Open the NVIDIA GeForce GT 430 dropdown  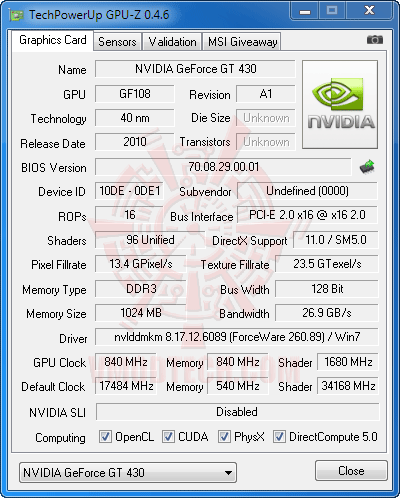[128, 472]
